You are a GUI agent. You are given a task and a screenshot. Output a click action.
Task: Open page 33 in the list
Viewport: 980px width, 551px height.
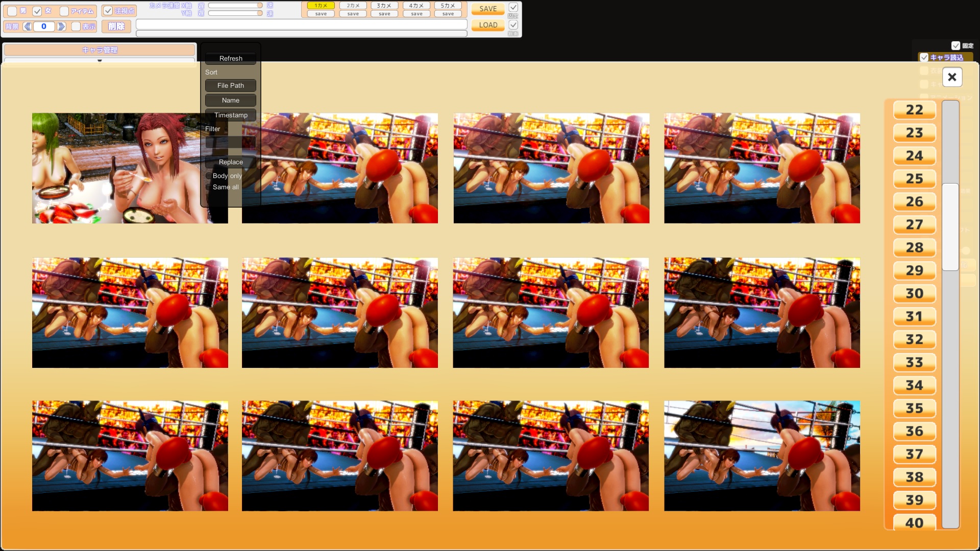click(x=914, y=362)
